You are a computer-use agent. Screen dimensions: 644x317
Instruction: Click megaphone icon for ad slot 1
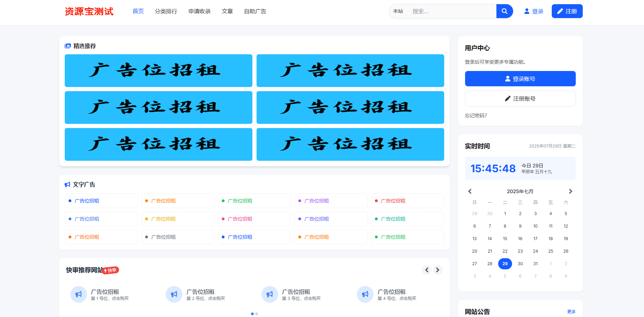click(x=79, y=294)
